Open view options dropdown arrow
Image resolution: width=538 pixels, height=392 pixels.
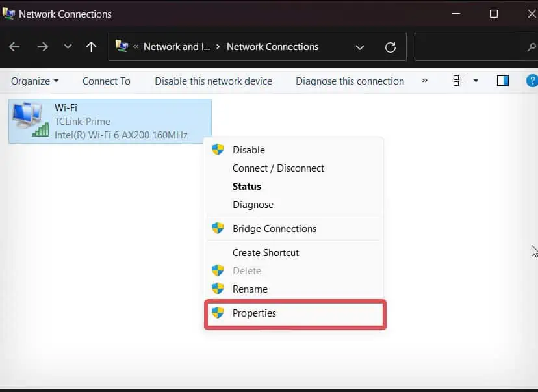click(476, 81)
